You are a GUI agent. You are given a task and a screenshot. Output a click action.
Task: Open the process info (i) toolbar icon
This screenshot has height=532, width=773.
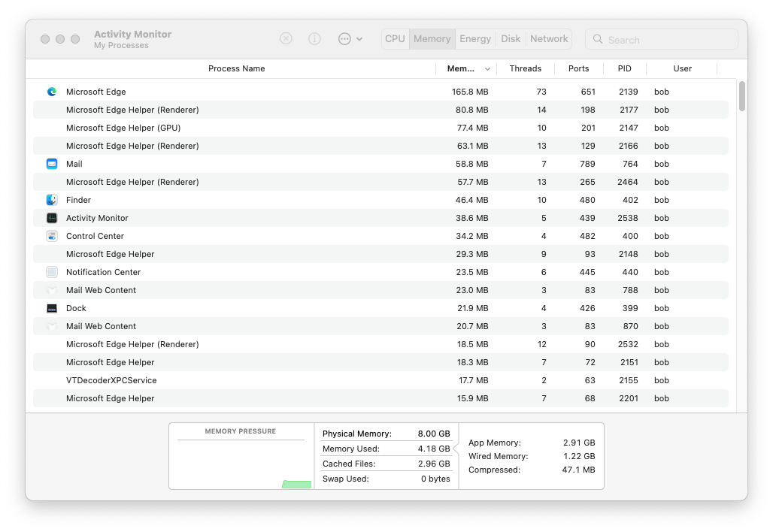tap(314, 38)
